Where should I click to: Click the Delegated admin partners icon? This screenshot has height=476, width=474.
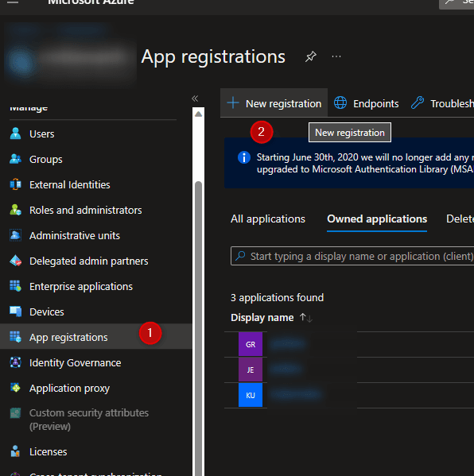click(x=15, y=261)
